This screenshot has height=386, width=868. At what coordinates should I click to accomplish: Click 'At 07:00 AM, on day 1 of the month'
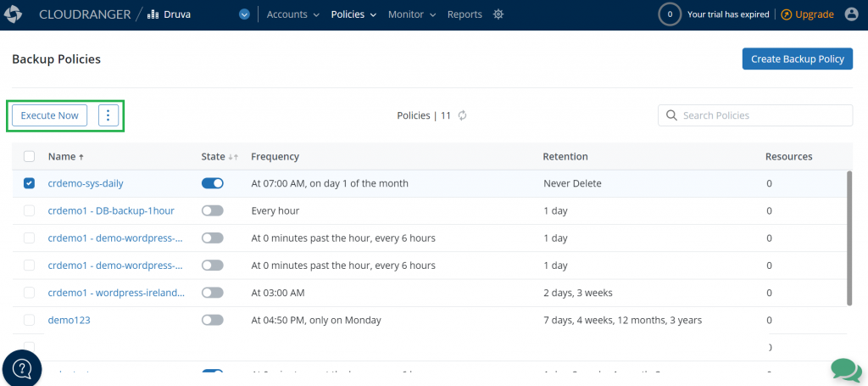click(330, 183)
